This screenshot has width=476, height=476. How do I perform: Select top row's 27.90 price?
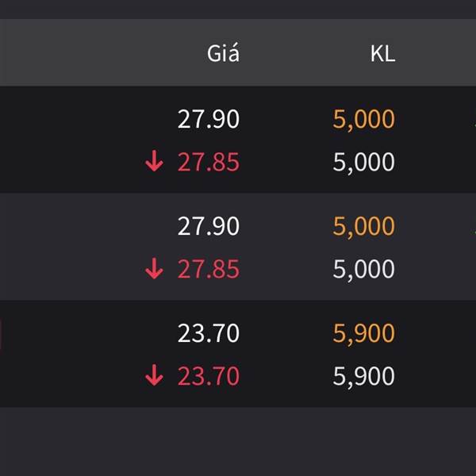pos(208,120)
